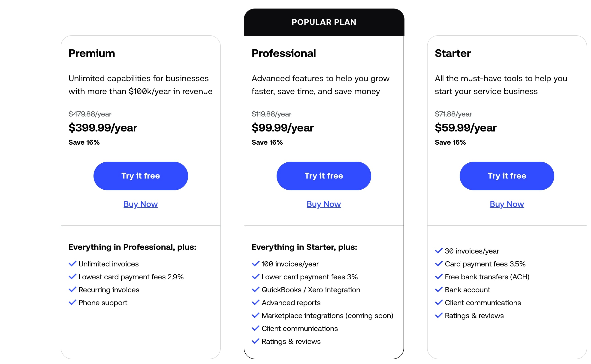The image size is (591, 364).
Task: Click the checkmark beside Ratings & reviews under Starter
Action: [439, 316]
